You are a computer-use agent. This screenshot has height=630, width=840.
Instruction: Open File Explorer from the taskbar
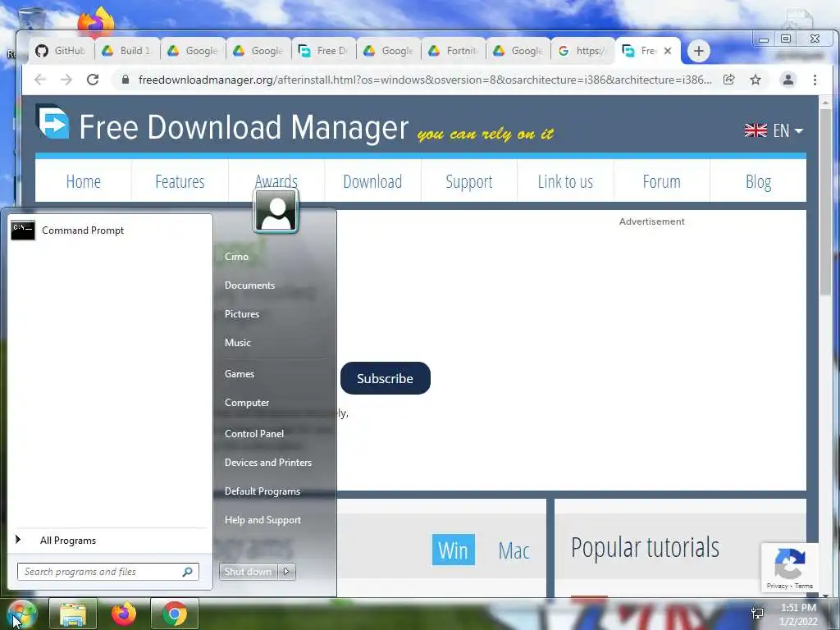click(73, 614)
